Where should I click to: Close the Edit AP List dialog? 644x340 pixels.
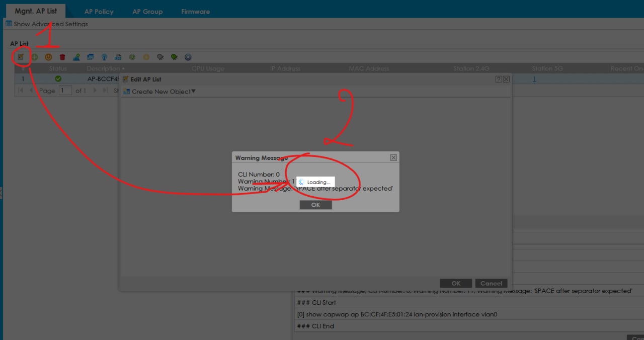[x=506, y=79]
